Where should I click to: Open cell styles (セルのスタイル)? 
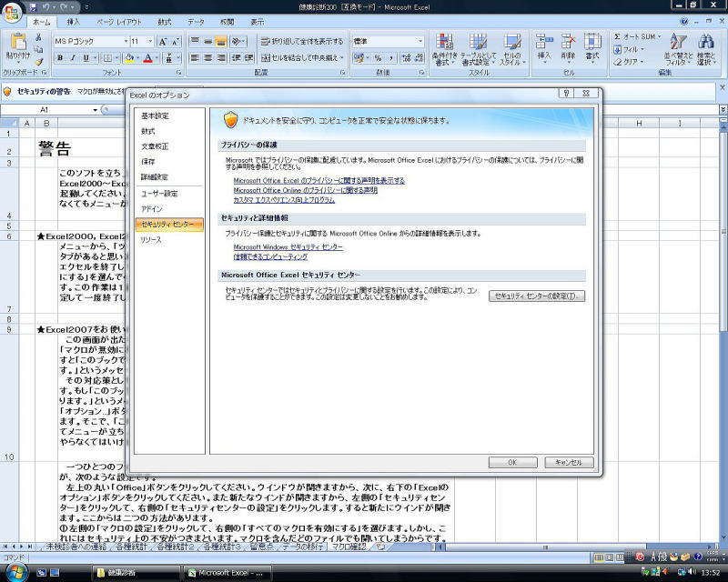(511, 49)
